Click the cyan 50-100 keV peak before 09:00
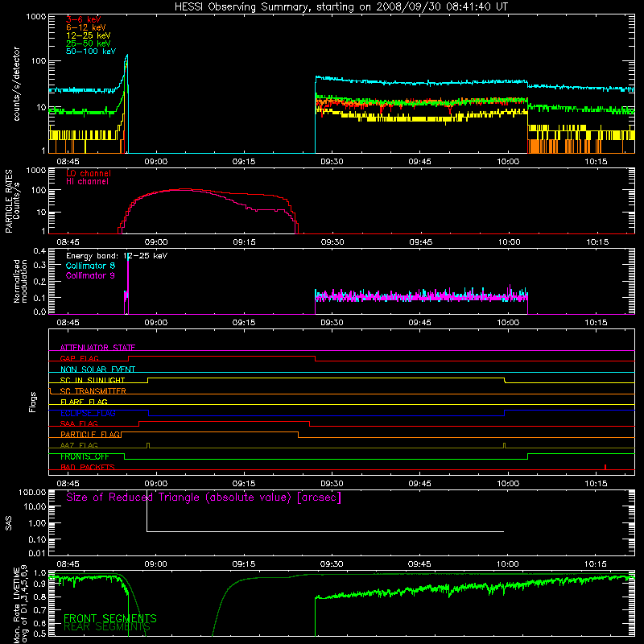644x644 pixels. click(x=127, y=55)
